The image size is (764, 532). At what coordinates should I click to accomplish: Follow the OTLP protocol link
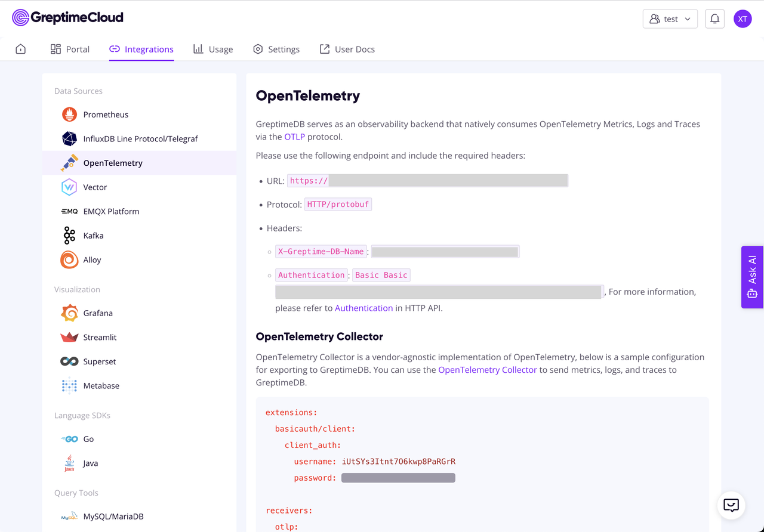click(x=294, y=137)
